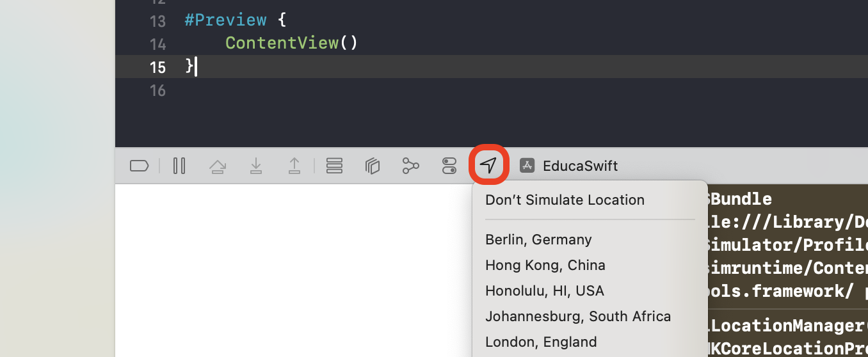The height and width of the screenshot is (357, 868).
Task: Click ContentView() in the code editor
Action: pyautogui.click(x=291, y=43)
